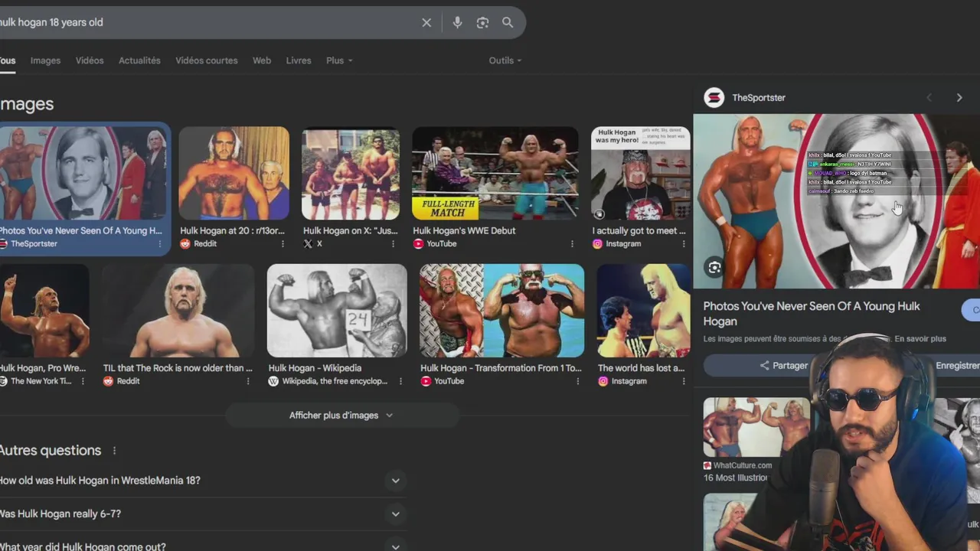This screenshot has width=980, height=551.
Task: Open the '16 Most Illustrio' related result title
Action: click(735, 478)
